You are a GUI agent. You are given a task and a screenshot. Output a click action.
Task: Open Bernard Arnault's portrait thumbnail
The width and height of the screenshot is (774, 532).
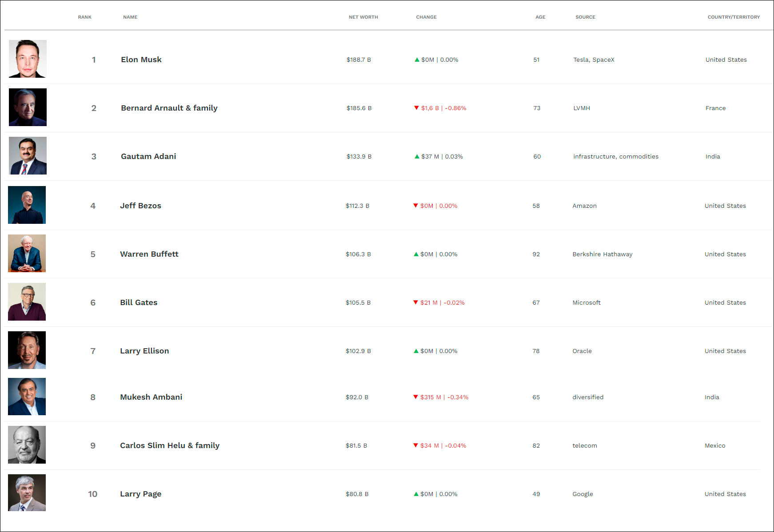28,107
